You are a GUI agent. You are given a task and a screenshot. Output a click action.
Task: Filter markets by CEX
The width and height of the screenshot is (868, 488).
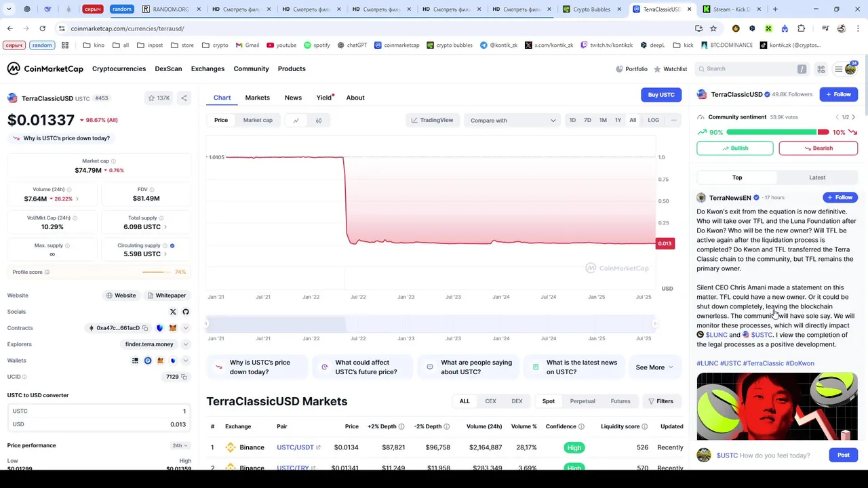[x=490, y=401]
